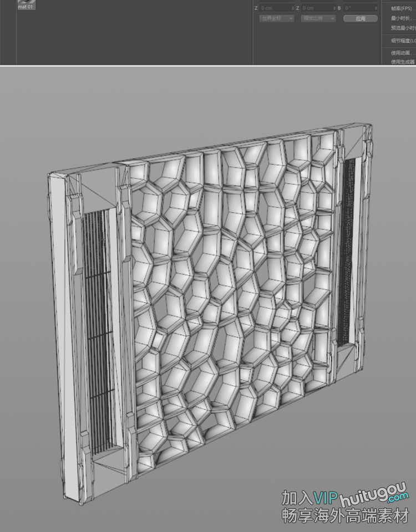Click the B rotation field stepper arrows

coord(377,8)
